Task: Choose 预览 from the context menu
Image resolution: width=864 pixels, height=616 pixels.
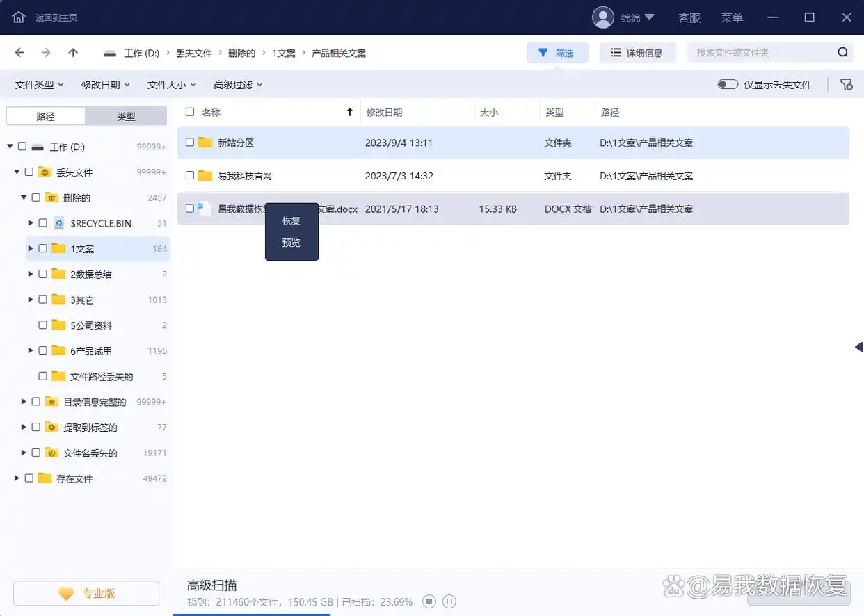Action: [x=291, y=243]
